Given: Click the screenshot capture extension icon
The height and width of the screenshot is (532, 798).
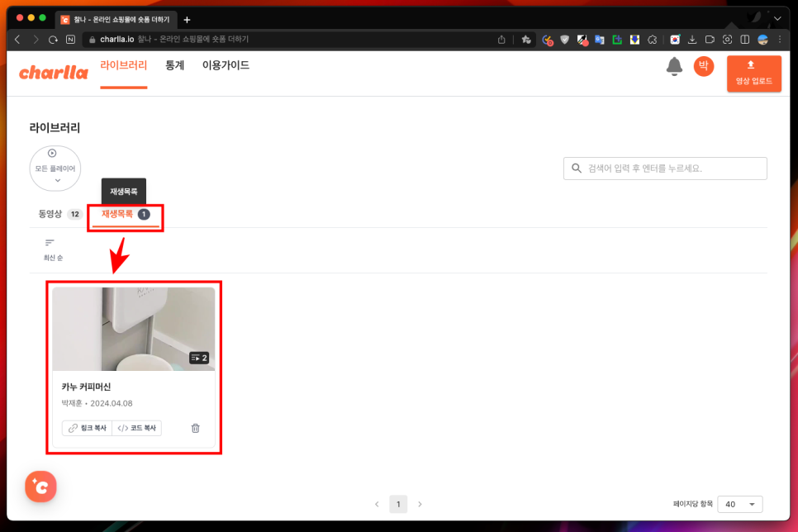Looking at the screenshot, I should click(x=727, y=40).
